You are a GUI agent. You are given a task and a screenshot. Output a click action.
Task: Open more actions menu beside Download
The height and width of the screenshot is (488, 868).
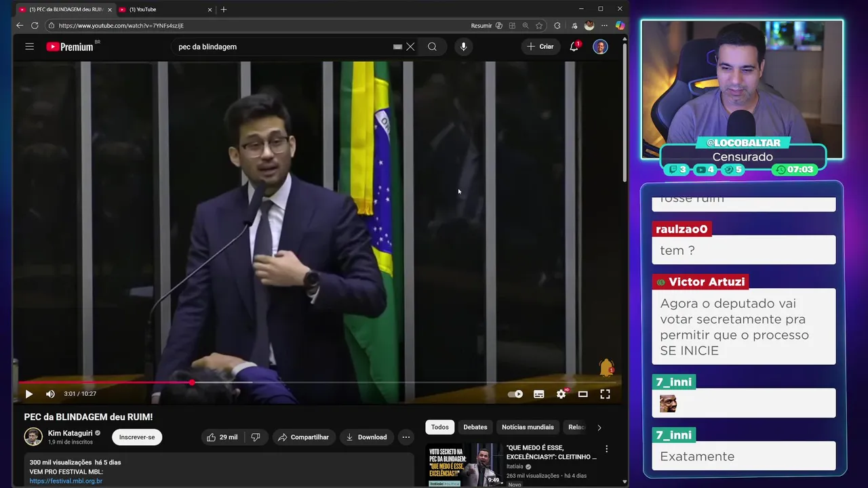pos(406,437)
